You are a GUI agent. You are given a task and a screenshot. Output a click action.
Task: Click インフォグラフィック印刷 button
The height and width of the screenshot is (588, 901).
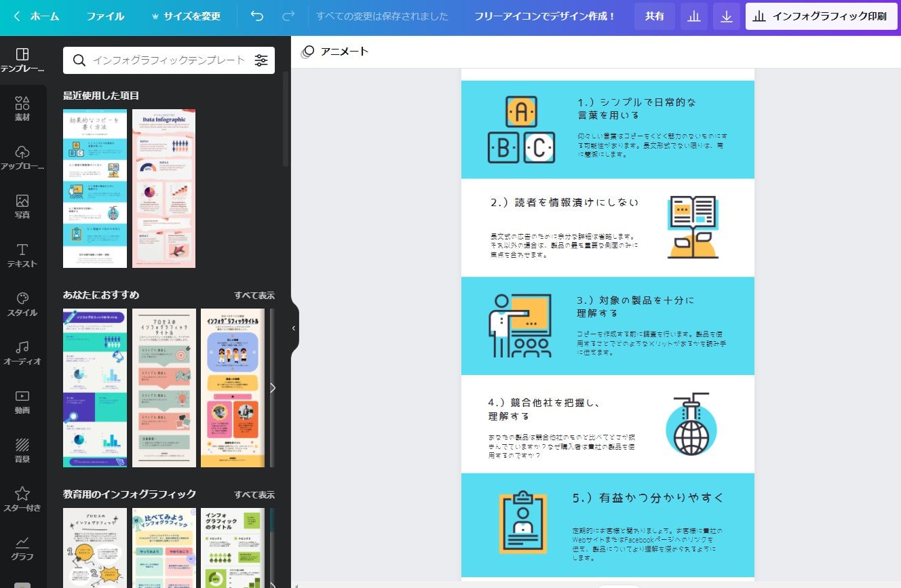coord(822,16)
